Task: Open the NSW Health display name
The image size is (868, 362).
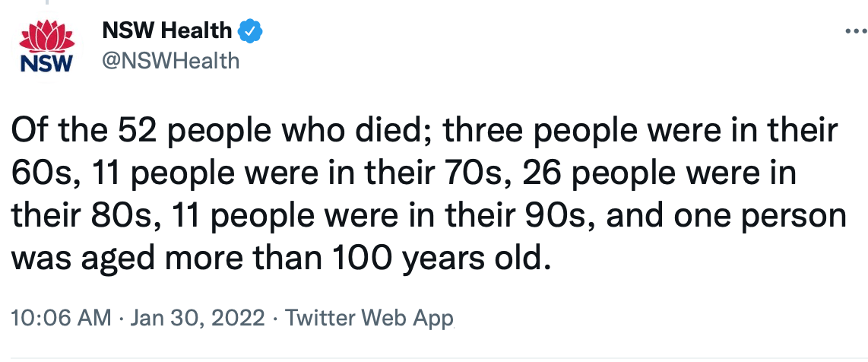Action: coord(166,30)
